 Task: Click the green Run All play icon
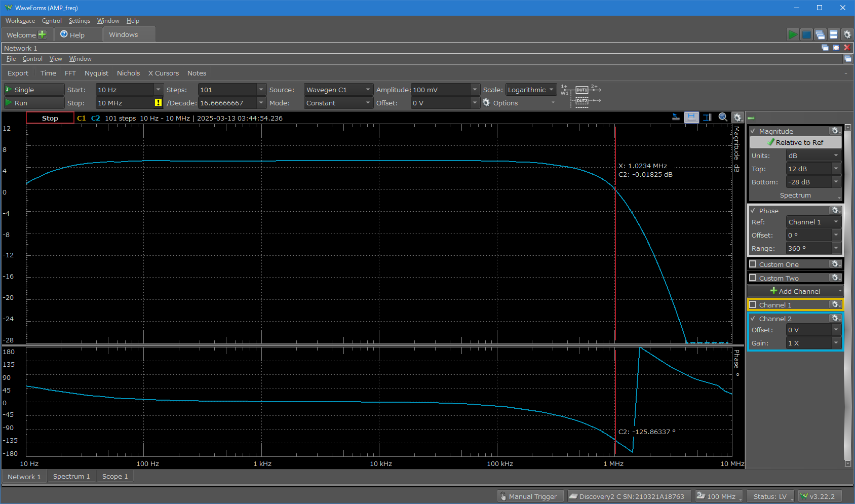tap(793, 34)
